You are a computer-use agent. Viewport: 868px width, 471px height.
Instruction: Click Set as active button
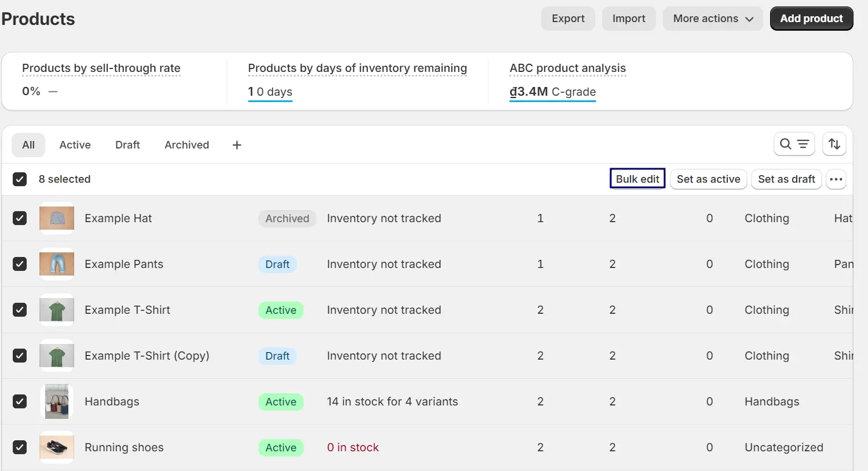(708, 179)
